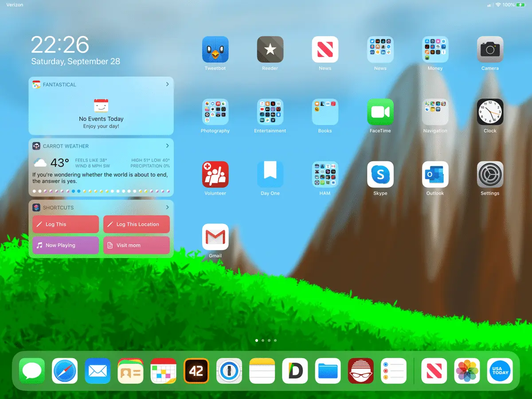Open Safari from the dock
Screen dimensions: 532x399
click(65, 371)
